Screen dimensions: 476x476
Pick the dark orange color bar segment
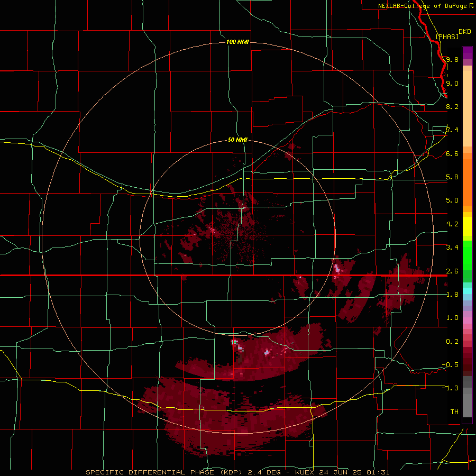click(467, 183)
